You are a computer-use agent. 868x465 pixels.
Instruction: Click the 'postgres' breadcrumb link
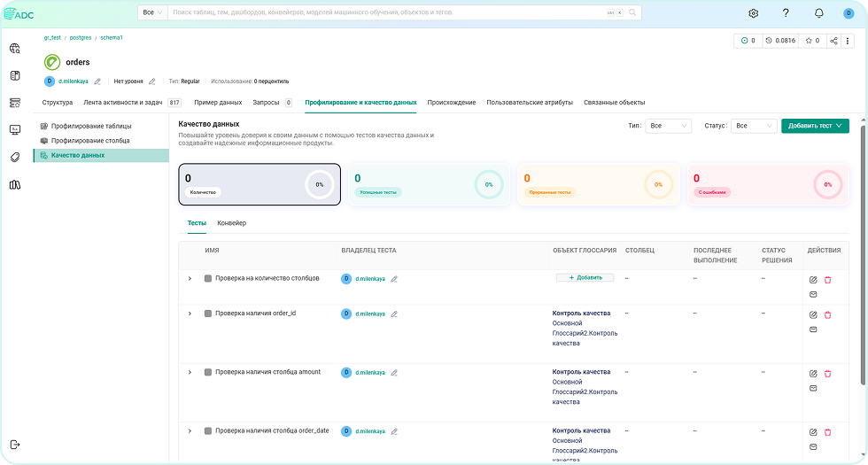coord(81,38)
